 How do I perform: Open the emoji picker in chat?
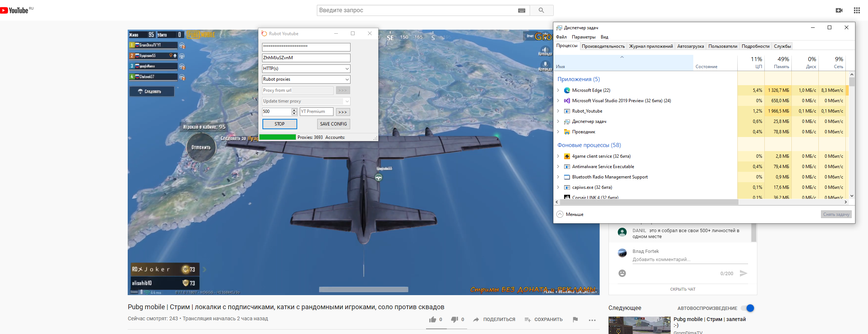[x=622, y=273]
